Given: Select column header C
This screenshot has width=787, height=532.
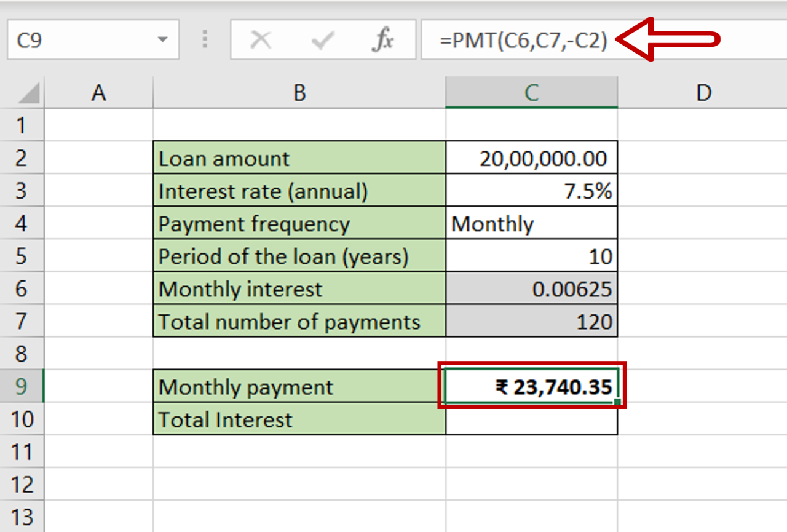Looking at the screenshot, I should [531, 93].
